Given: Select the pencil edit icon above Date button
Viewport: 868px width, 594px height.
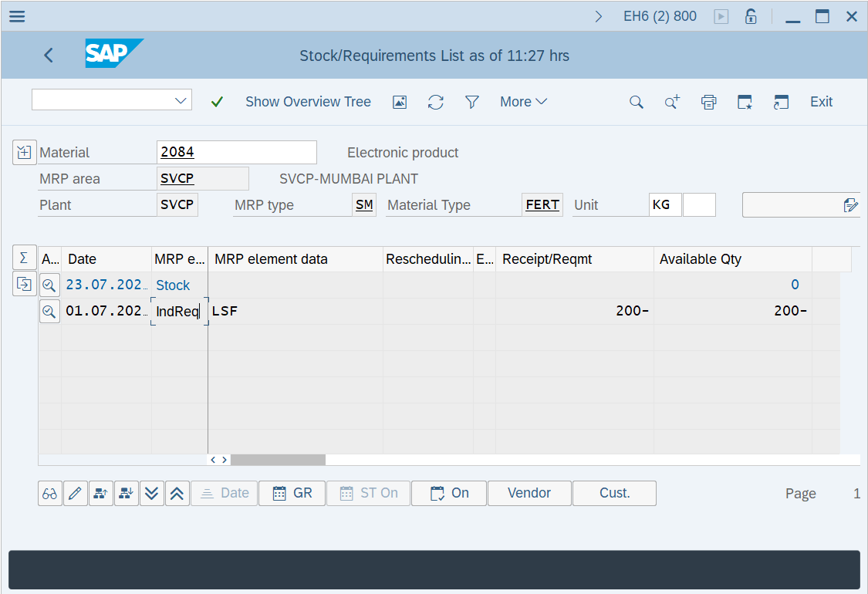Looking at the screenshot, I should [x=75, y=493].
